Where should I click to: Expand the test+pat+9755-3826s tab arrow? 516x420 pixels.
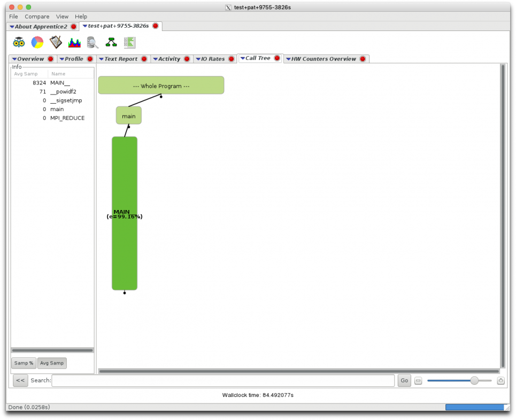[x=84, y=26]
